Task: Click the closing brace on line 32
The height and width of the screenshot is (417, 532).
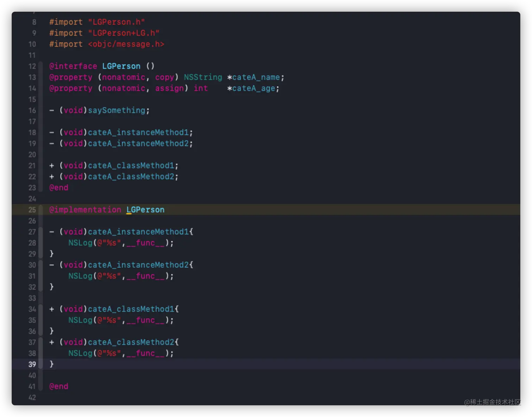Action: (x=52, y=287)
